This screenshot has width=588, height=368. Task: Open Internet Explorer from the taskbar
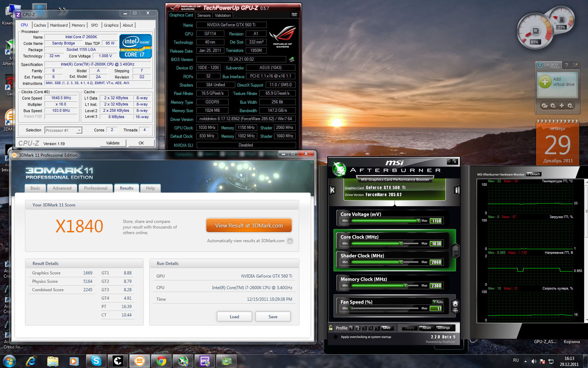coord(31,361)
